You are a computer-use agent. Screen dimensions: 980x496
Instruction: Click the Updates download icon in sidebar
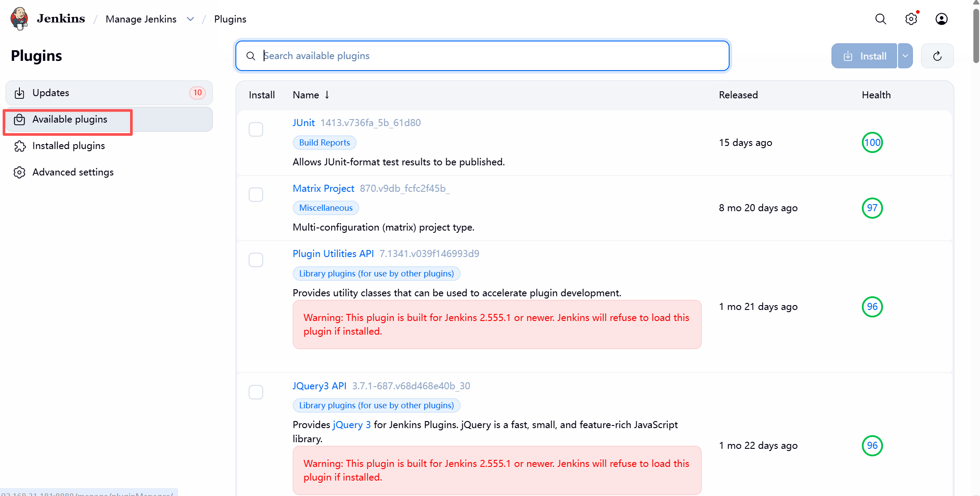pyautogui.click(x=19, y=93)
